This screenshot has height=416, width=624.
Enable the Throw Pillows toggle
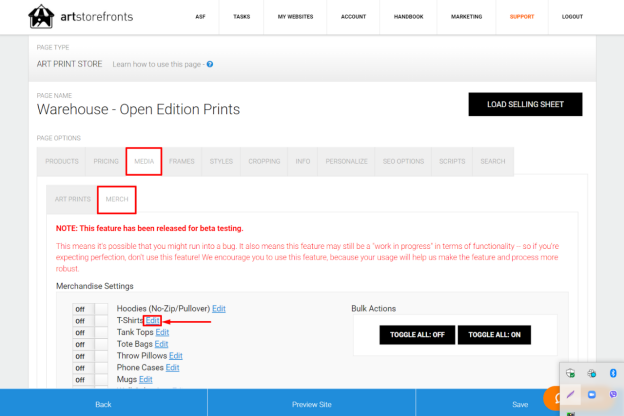point(90,356)
